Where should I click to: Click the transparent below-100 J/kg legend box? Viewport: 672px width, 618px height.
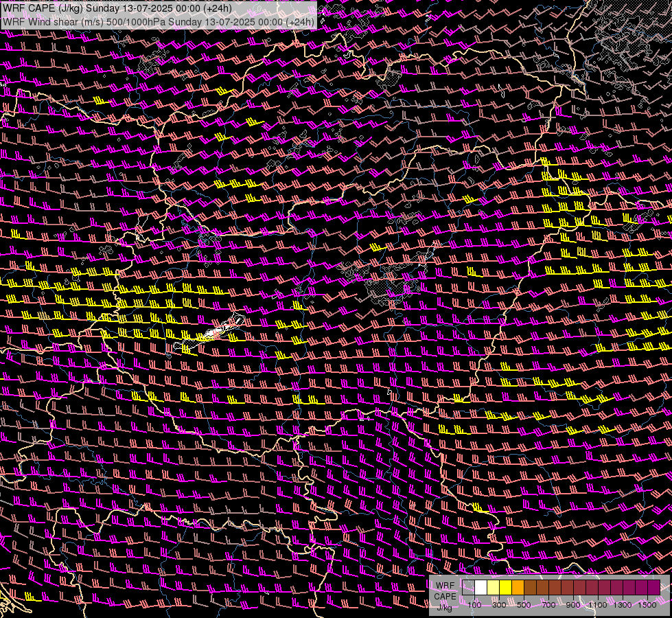(x=468, y=587)
